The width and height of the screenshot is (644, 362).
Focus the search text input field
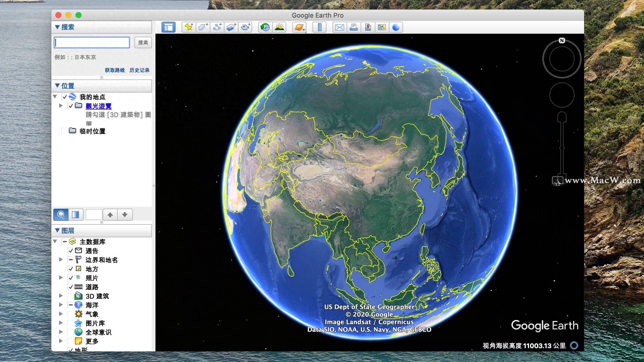(92, 42)
